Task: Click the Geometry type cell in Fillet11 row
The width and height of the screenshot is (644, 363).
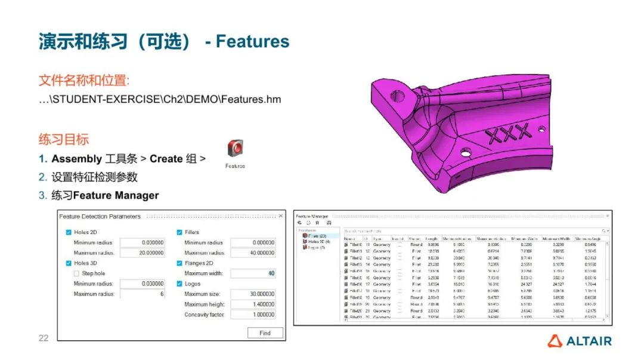Action: click(x=382, y=251)
